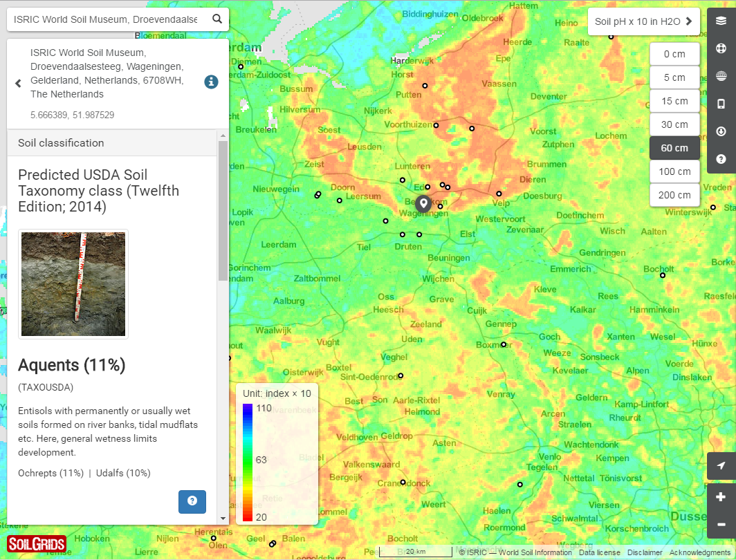Open the Data license link
The width and height of the screenshot is (736, 560).
coord(599,552)
